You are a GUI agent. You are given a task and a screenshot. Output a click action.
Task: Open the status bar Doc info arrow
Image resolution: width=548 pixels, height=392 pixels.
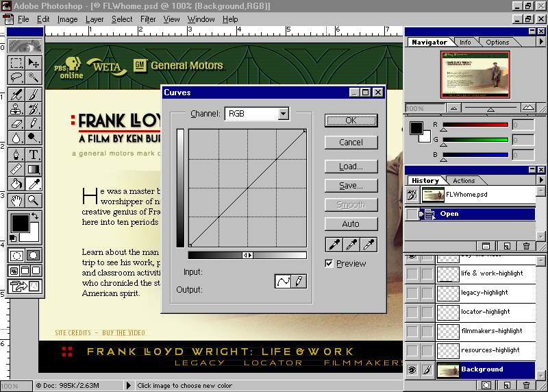(x=128, y=385)
